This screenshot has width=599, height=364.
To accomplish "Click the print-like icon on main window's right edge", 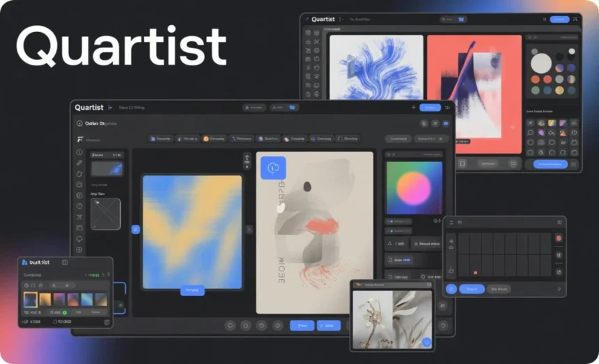I will pos(442,306).
